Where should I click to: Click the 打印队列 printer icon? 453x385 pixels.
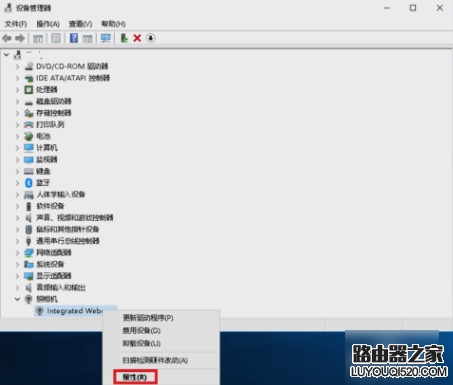(29, 125)
